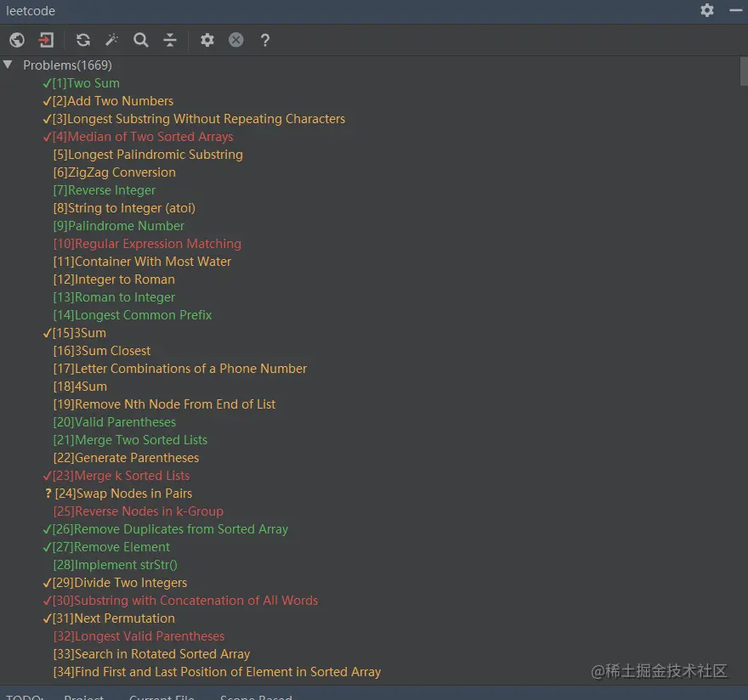Select [29]Divide Two Integers
748x700 pixels.
click(115, 583)
